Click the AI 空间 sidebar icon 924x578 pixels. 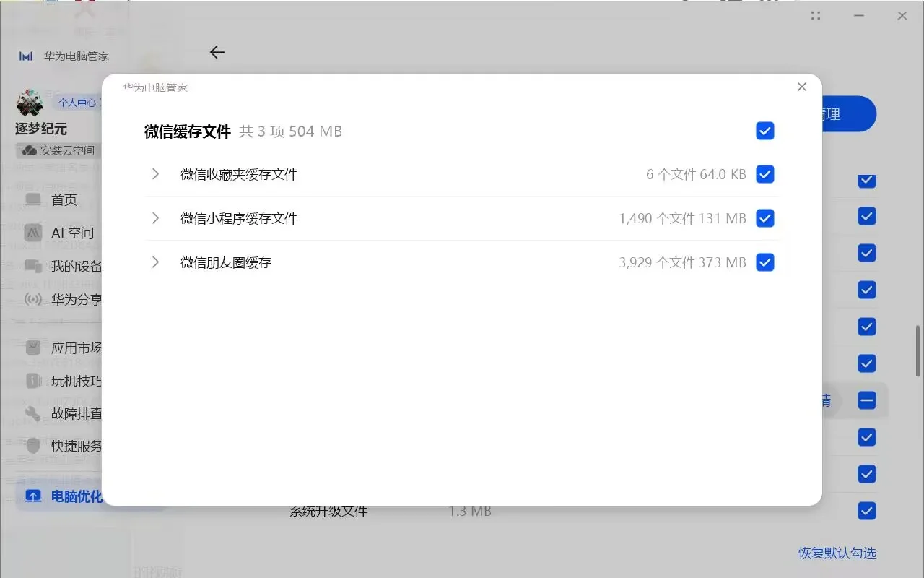33,233
